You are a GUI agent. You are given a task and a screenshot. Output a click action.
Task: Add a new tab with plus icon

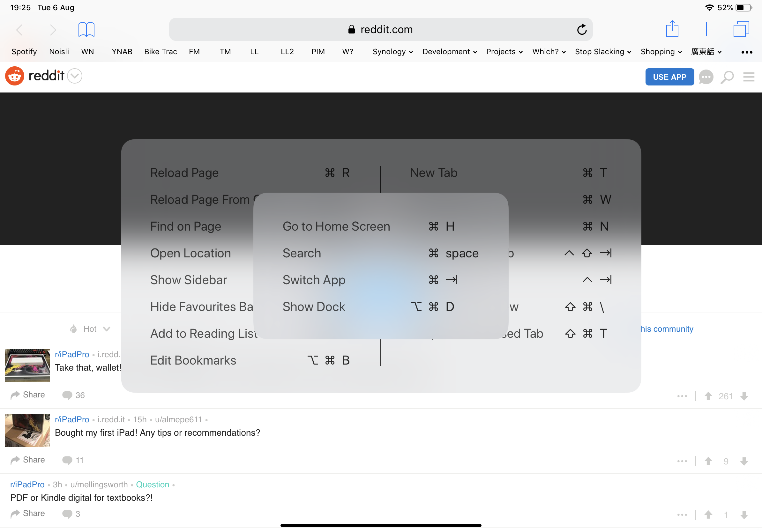(706, 29)
